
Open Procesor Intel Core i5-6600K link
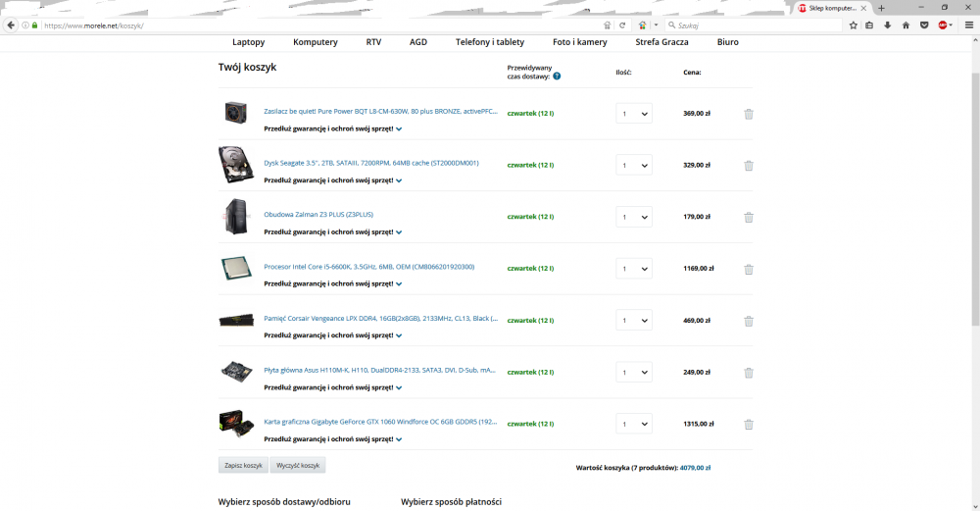tap(368, 267)
